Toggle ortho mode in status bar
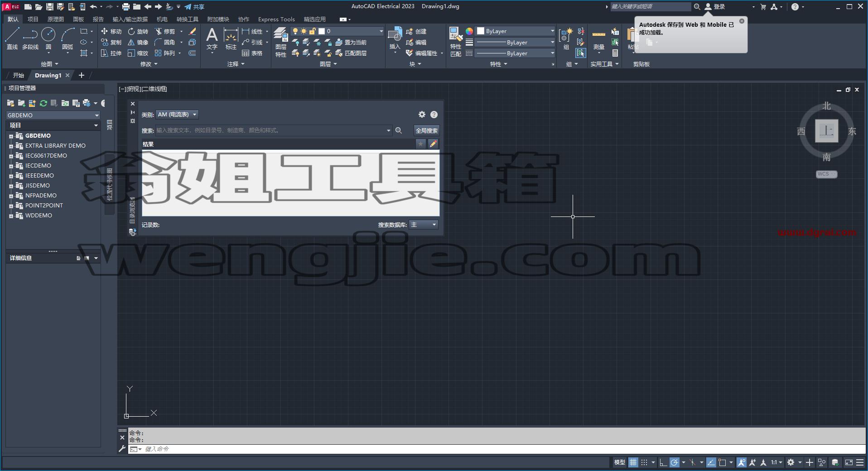Viewport: 868px width, 471px height. (663, 462)
